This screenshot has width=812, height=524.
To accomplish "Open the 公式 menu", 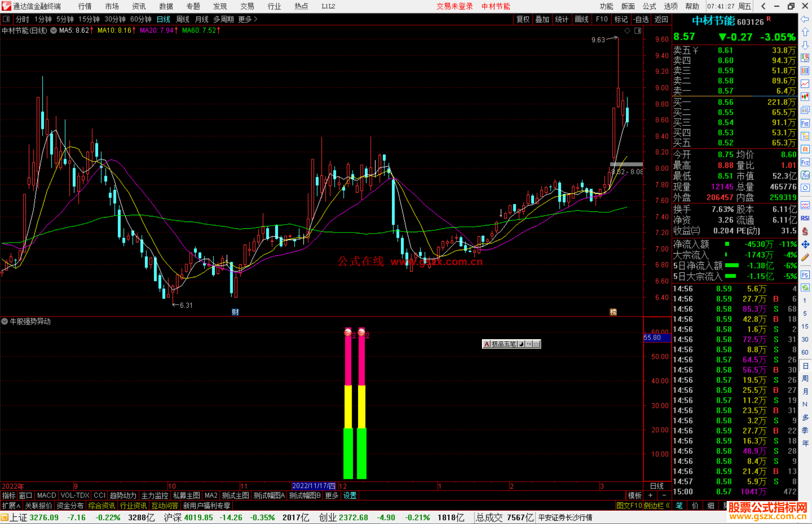I will click(649, 6).
